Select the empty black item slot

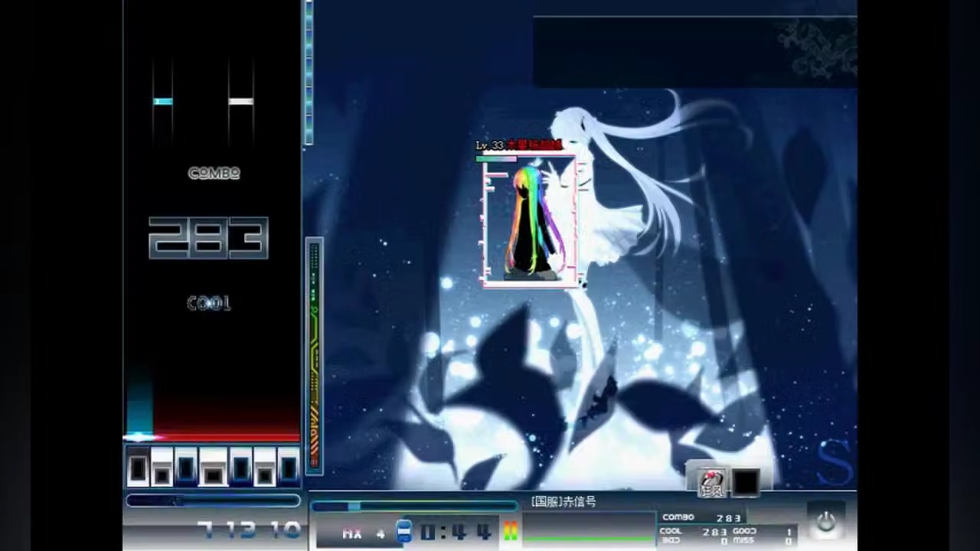745,482
